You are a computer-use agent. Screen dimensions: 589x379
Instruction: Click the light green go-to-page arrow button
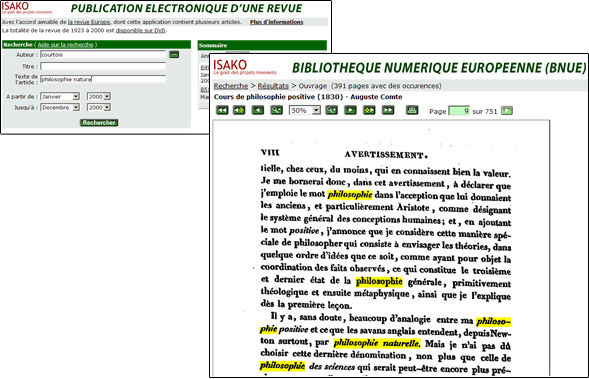507,110
